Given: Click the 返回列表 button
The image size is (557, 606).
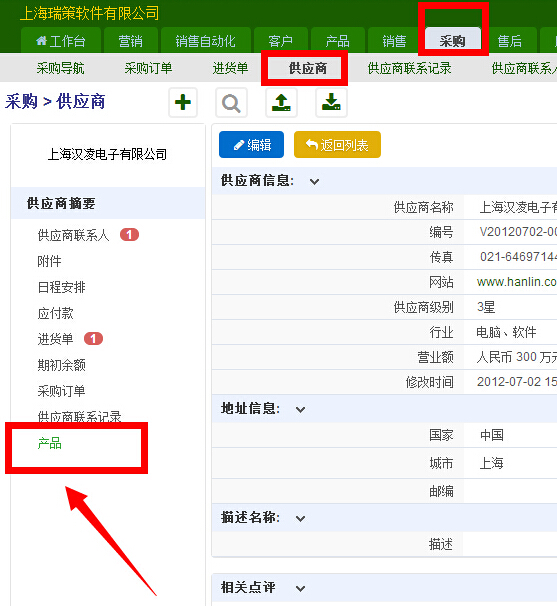Looking at the screenshot, I should 337,145.
